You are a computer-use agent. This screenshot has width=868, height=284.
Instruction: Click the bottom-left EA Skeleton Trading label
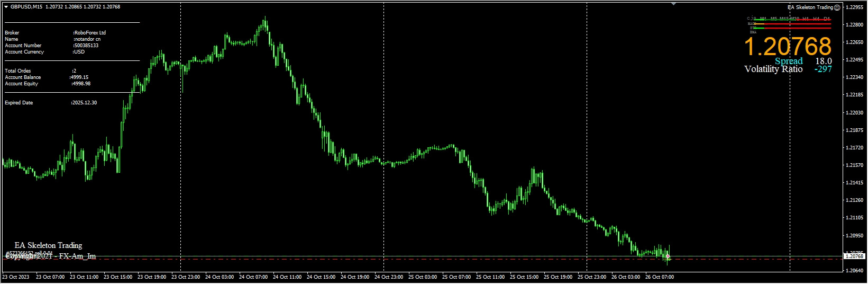pos(48,245)
